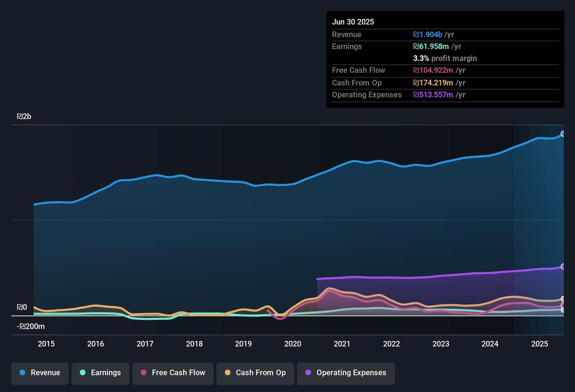Image resolution: width=575 pixels, height=392 pixels.
Task: Select the 2025 year label on the axis
Action: pos(539,344)
